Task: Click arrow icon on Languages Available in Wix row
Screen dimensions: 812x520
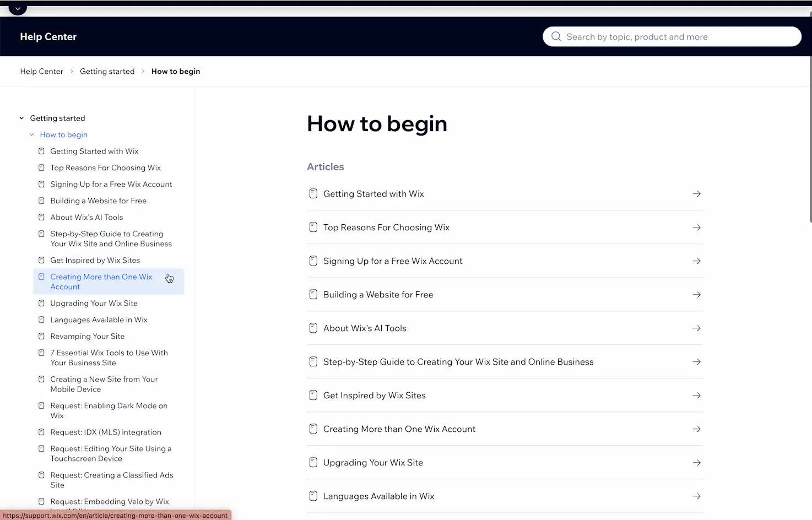Action: coord(696,496)
